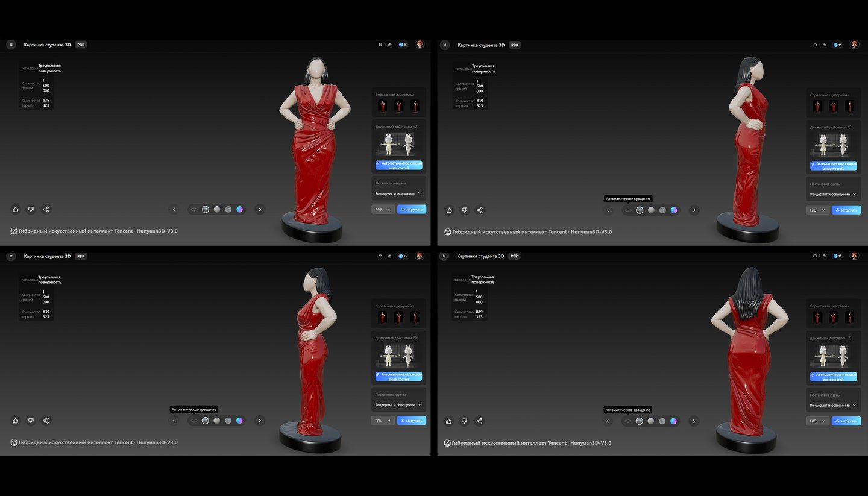Click the thumbs-up icon in the bottom-right panel
This screenshot has height=496, width=868.
tap(449, 421)
